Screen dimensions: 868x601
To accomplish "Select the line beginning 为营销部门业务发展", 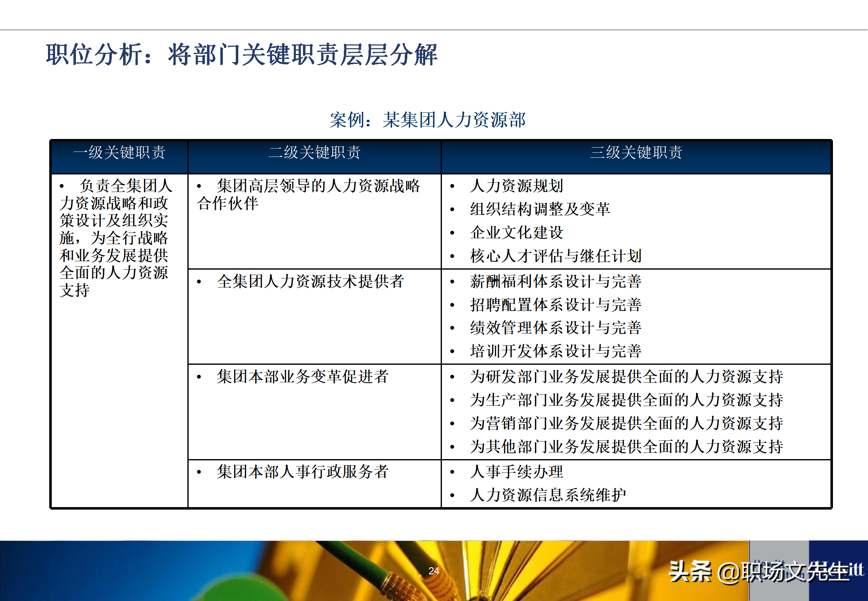I will 626,423.
